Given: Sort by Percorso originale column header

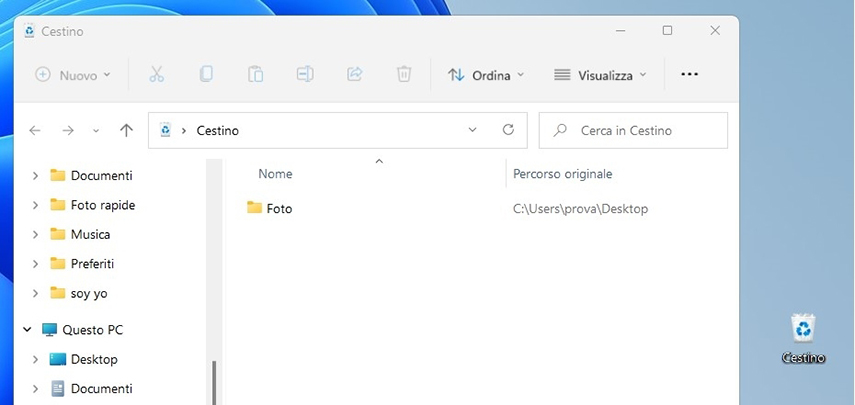Looking at the screenshot, I should (x=563, y=174).
